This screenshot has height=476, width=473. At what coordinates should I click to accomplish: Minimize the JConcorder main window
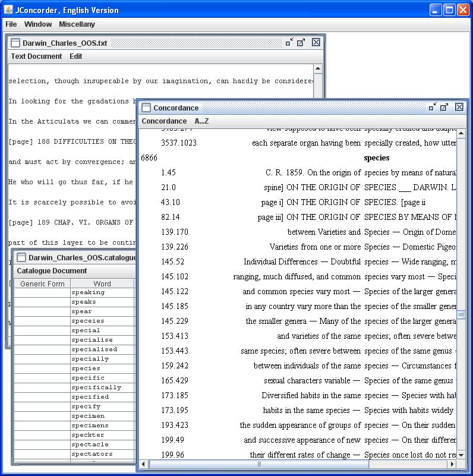point(436,10)
